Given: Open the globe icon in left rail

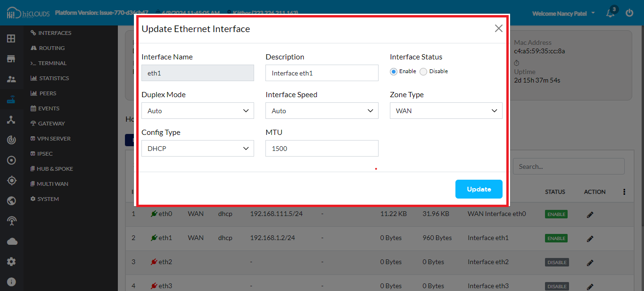Looking at the screenshot, I should tap(11, 201).
